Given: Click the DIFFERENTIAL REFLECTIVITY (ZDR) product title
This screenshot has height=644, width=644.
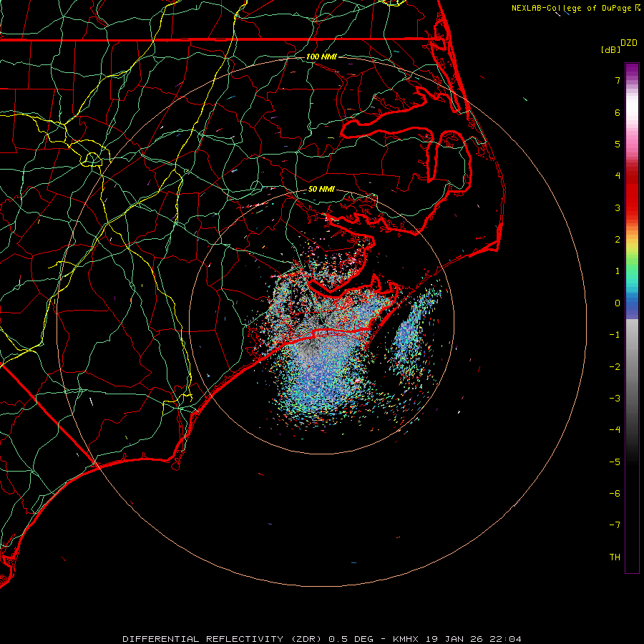Looking at the screenshot, I should 223,639.
